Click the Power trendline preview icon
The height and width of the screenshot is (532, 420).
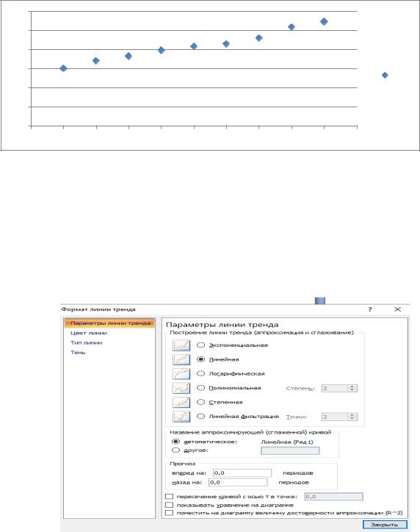(181, 403)
